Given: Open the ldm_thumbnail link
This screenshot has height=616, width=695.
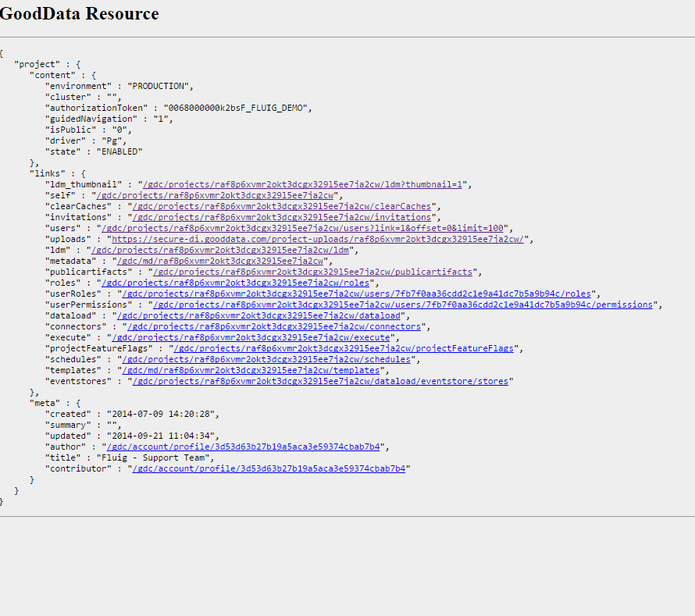Looking at the screenshot, I should [x=302, y=184].
